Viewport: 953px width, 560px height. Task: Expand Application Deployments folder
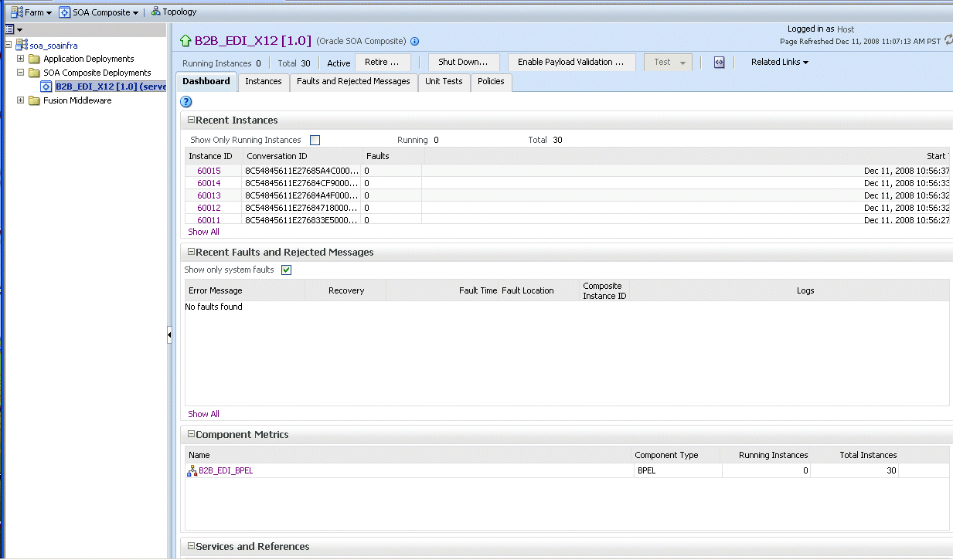tap(20, 59)
